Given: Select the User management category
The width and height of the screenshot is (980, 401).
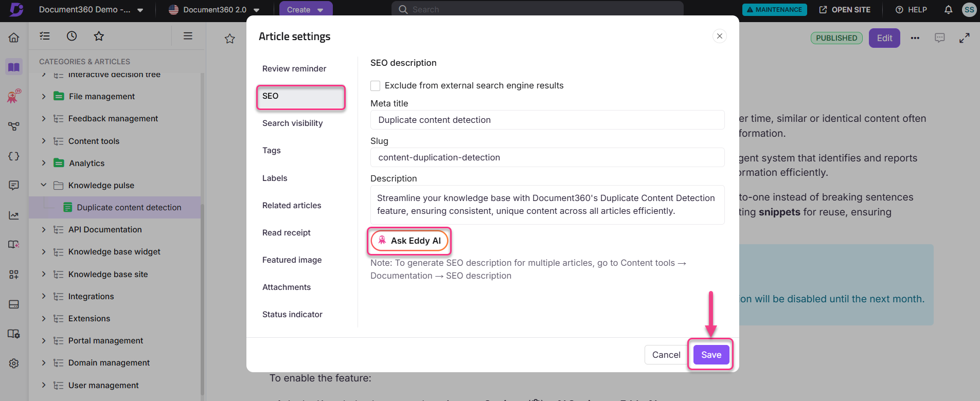Looking at the screenshot, I should pyautogui.click(x=103, y=386).
